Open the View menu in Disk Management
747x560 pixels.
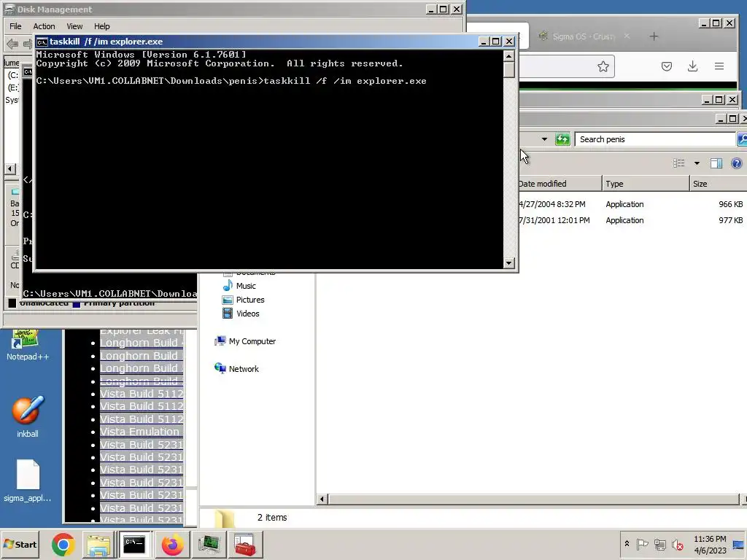click(74, 26)
